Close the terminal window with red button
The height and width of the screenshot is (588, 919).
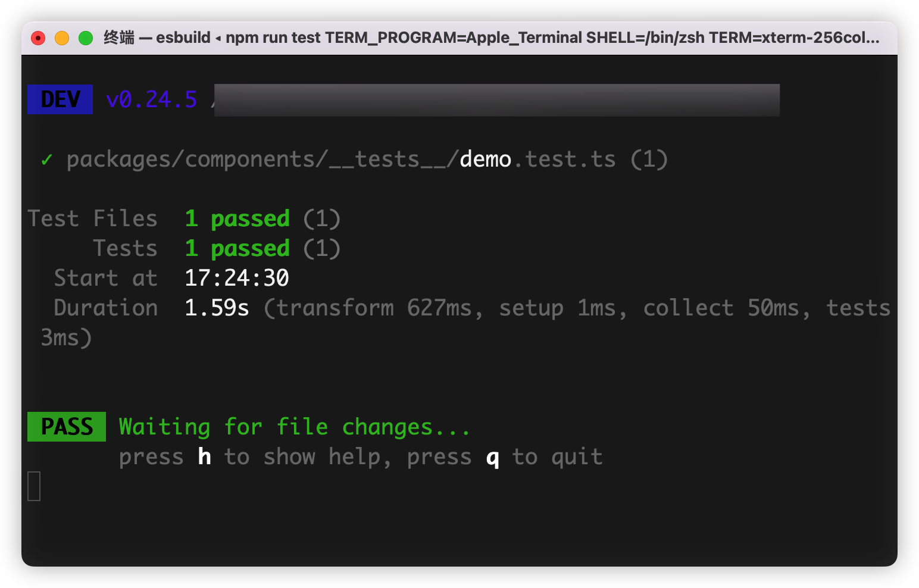(x=38, y=38)
